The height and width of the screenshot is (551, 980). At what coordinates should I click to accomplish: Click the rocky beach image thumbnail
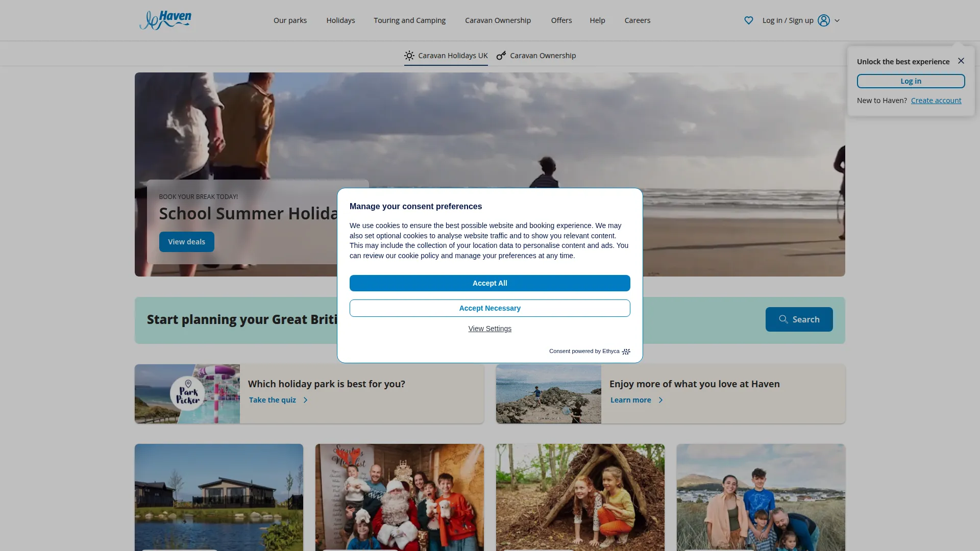(x=548, y=394)
